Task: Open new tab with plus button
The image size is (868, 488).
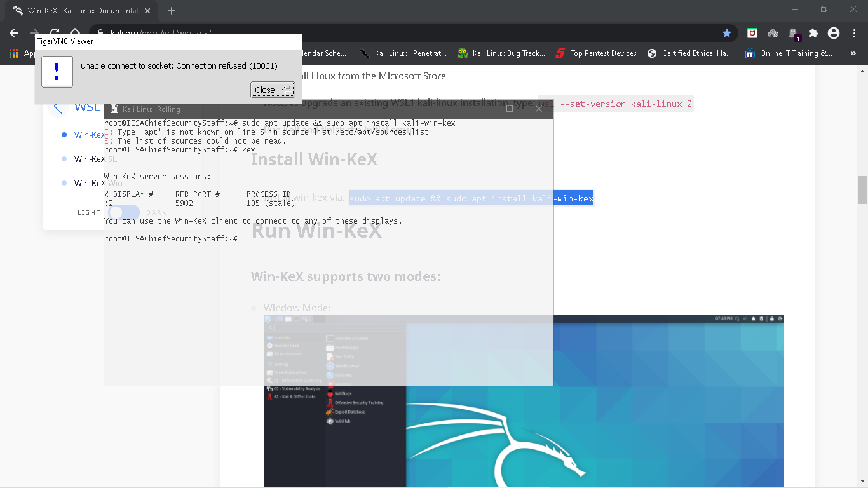Action: tap(172, 11)
